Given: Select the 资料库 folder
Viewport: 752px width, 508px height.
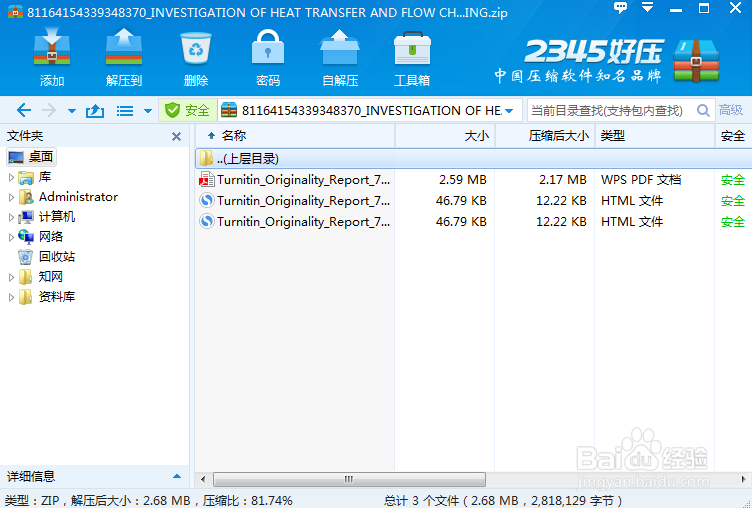Looking at the screenshot, I should coord(47,297).
